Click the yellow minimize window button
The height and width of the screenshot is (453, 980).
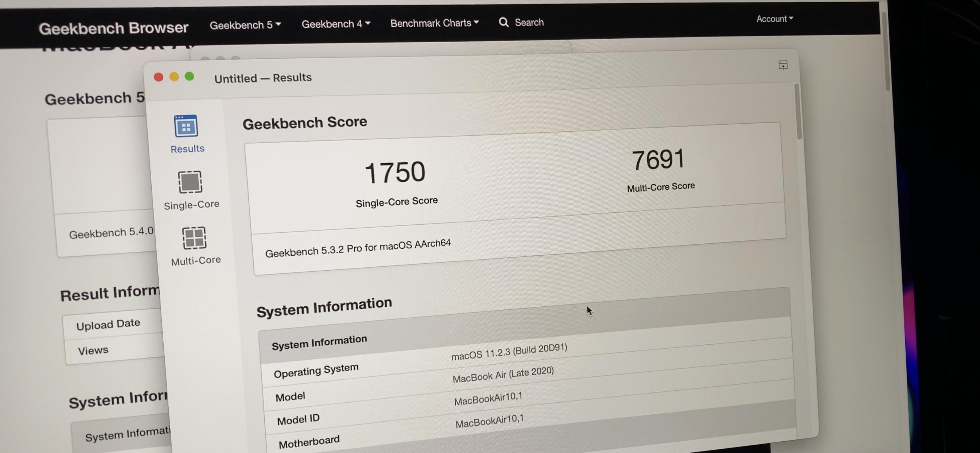point(174,77)
